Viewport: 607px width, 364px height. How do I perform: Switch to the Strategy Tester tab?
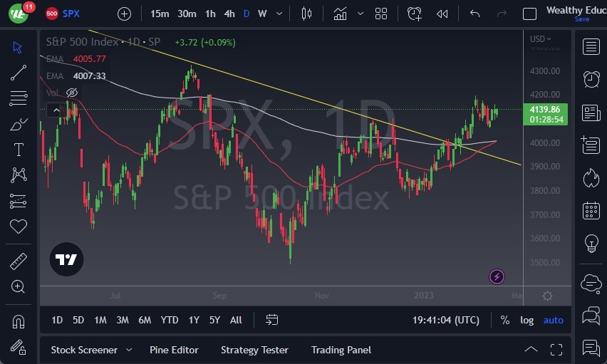[x=254, y=350]
